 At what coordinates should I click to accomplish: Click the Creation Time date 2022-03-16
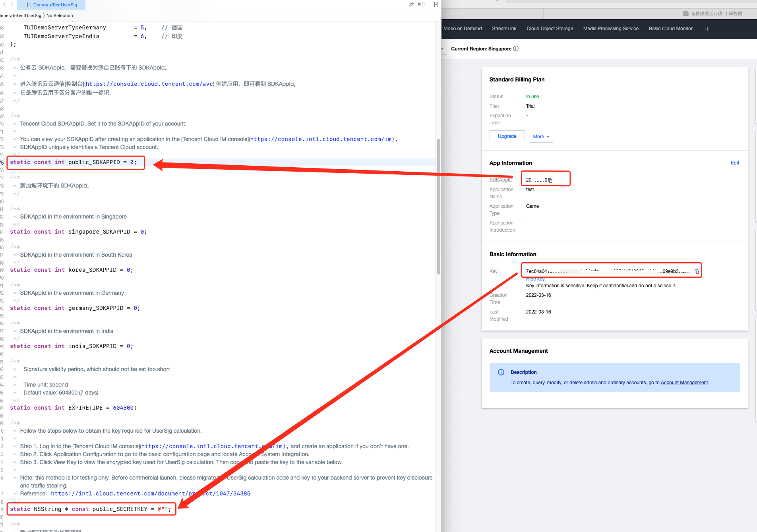538,295
